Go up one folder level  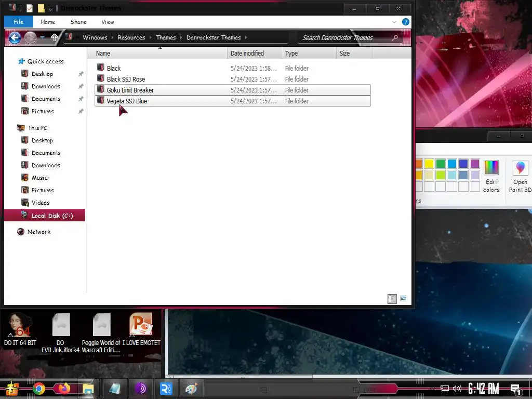[54, 37]
